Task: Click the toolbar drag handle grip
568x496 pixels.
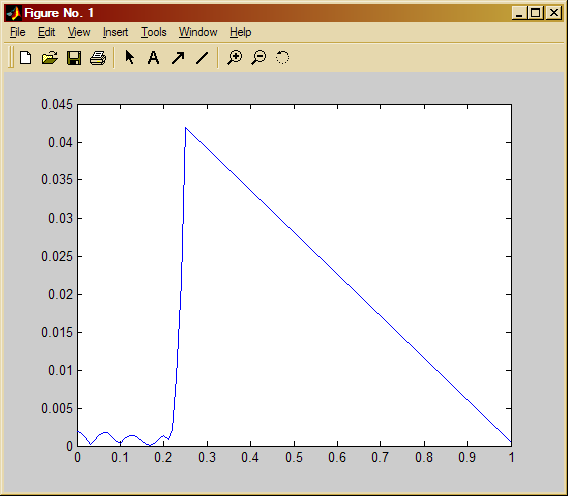Action: click(x=11, y=57)
